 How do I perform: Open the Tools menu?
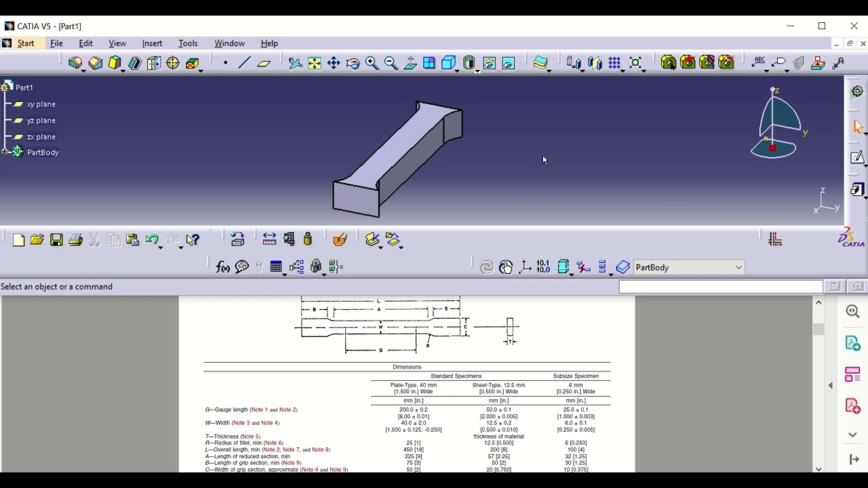(188, 43)
